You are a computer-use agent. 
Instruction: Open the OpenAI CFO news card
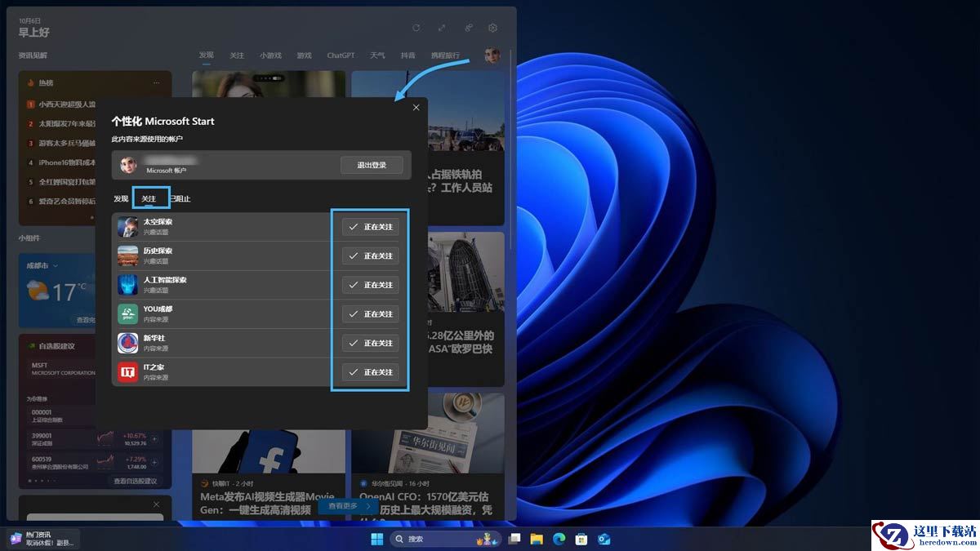427,455
